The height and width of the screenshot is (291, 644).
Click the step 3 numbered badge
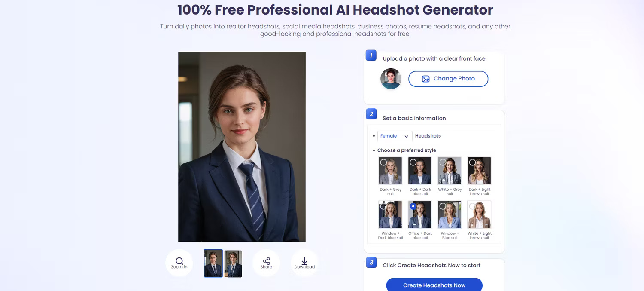coord(371,262)
